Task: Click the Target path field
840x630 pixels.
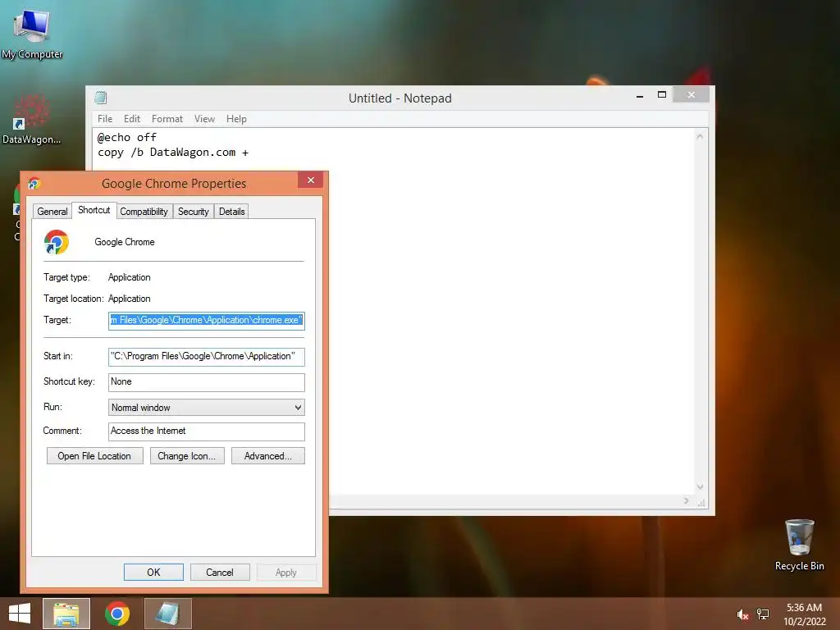Action: [206, 321]
